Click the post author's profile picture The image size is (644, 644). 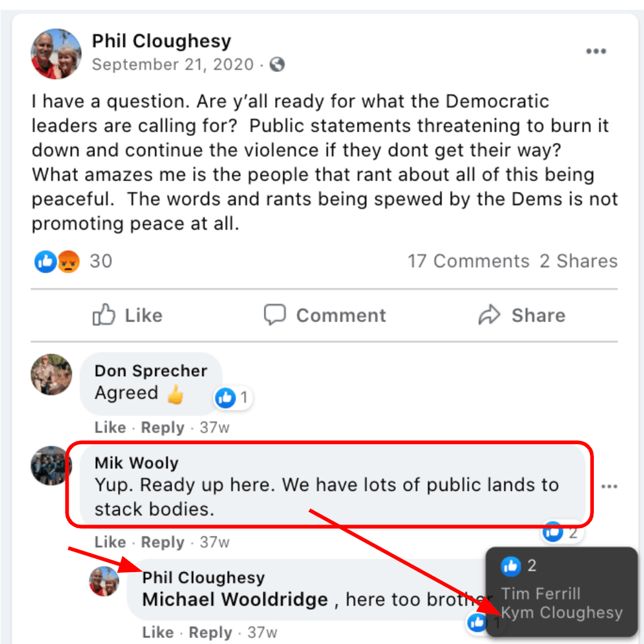coord(57,53)
